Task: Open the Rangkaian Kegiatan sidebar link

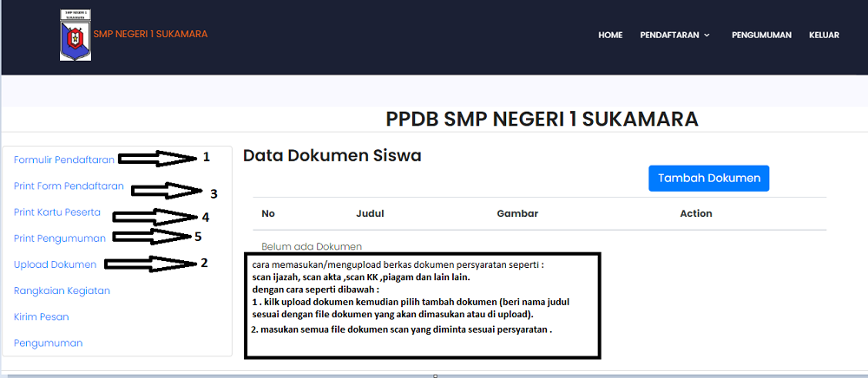Action: (62, 290)
